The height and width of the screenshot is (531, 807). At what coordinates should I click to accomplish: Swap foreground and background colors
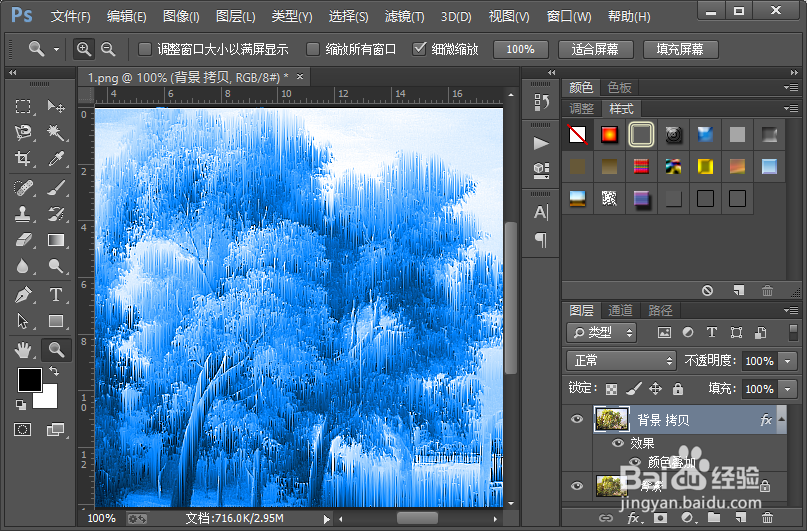click(x=54, y=371)
